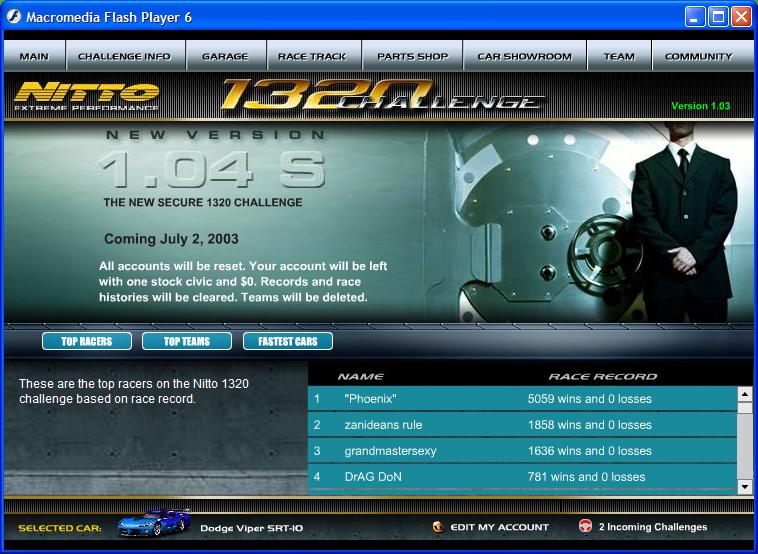Open the MAIN menu tab
This screenshot has width=758, height=554.
pyautogui.click(x=34, y=56)
